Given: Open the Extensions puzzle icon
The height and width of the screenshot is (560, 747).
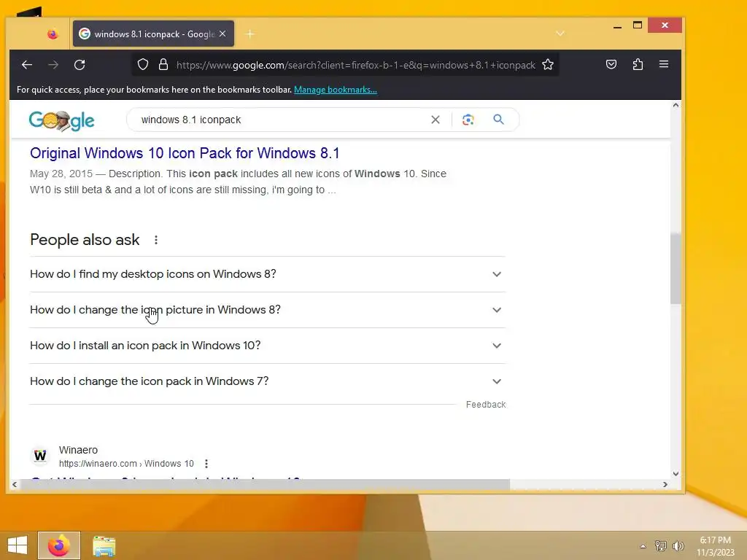Looking at the screenshot, I should 638,64.
